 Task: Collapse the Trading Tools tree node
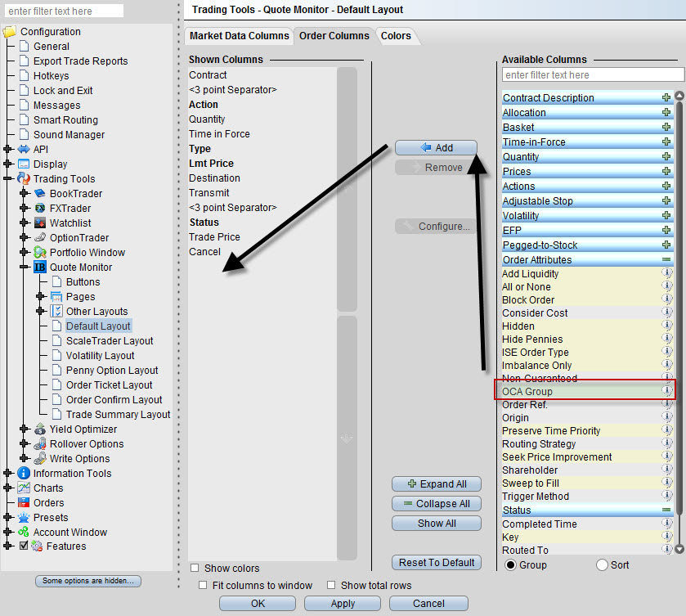pyautogui.click(x=7, y=178)
